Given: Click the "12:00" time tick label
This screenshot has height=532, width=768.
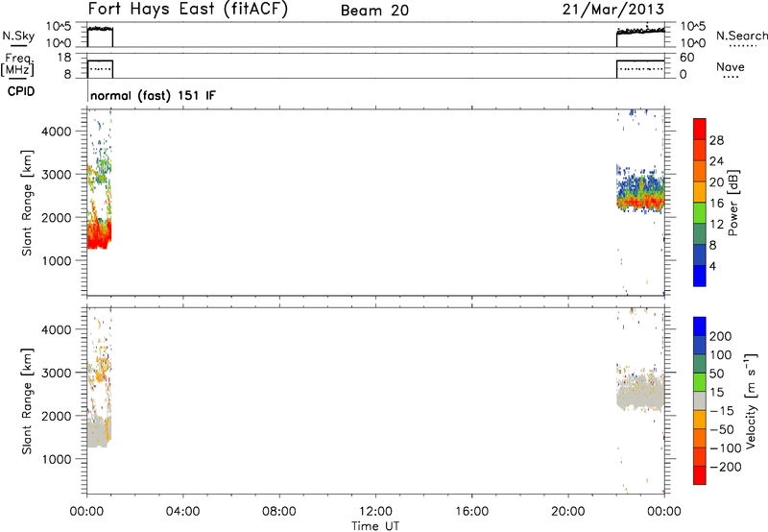Looking at the screenshot, I should [x=375, y=512].
